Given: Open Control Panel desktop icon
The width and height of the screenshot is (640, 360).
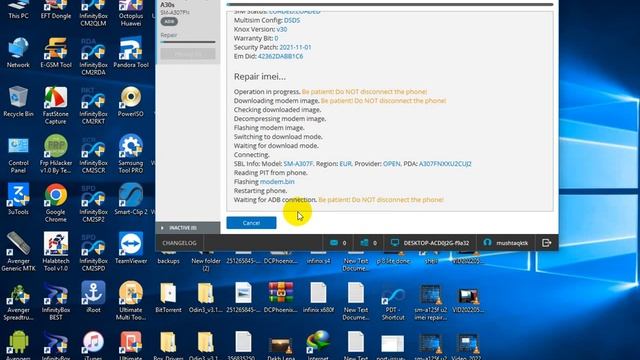Looking at the screenshot, I should [x=18, y=154].
